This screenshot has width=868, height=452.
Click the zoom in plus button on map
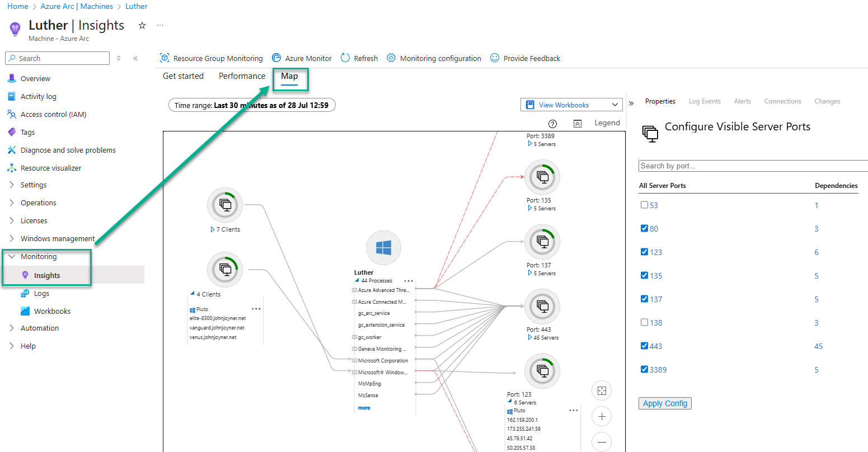[602, 416]
